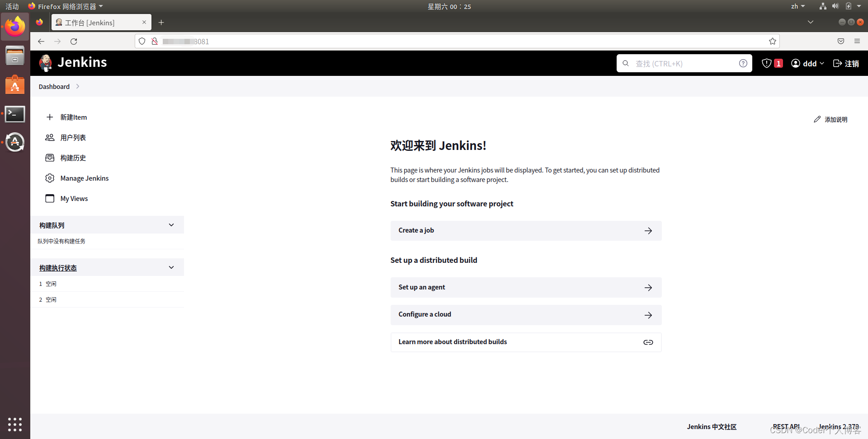The width and height of the screenshot is (868, 439).
Task: Focus the 查找 (CTRL+K) search field
Action: coord(684,63)
